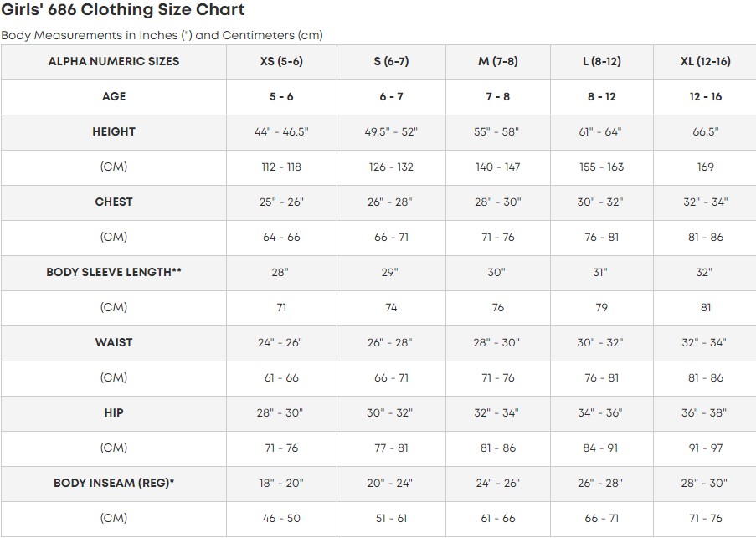Click the HIP row label

pos(114,413)
